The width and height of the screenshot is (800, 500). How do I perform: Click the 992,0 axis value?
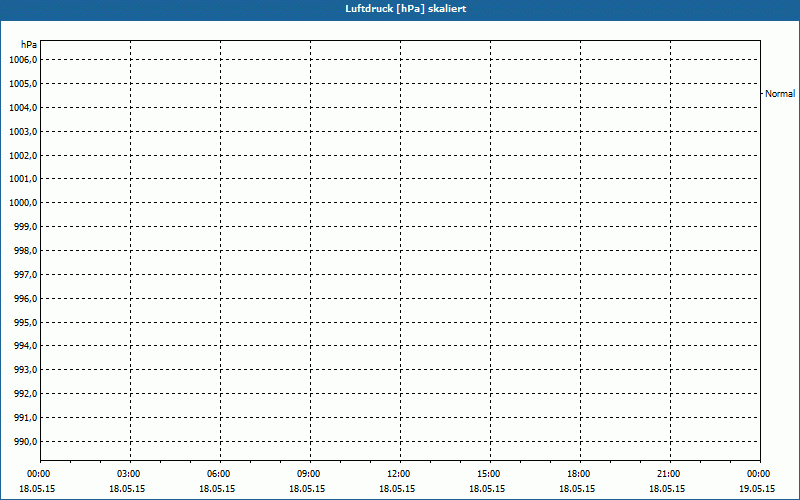point(26,393)
